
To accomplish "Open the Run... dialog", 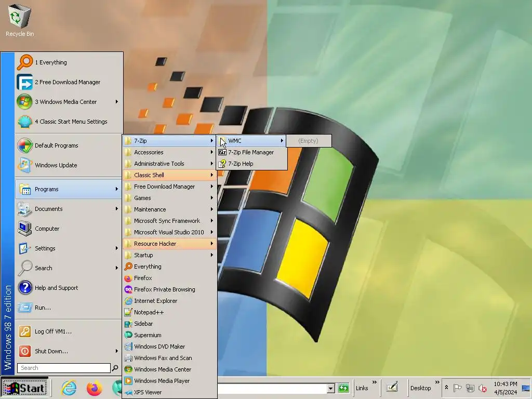I will tap(69, 308).
